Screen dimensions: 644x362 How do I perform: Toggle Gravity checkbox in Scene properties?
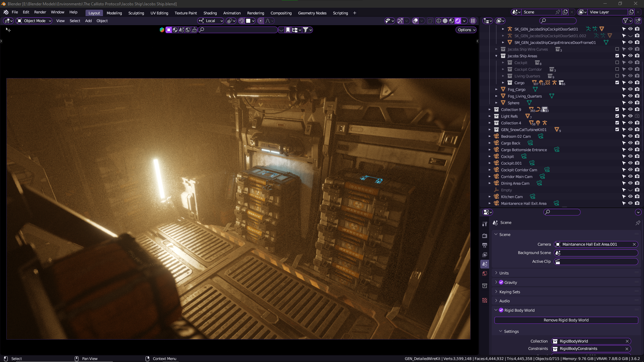[x=501, y=283]
